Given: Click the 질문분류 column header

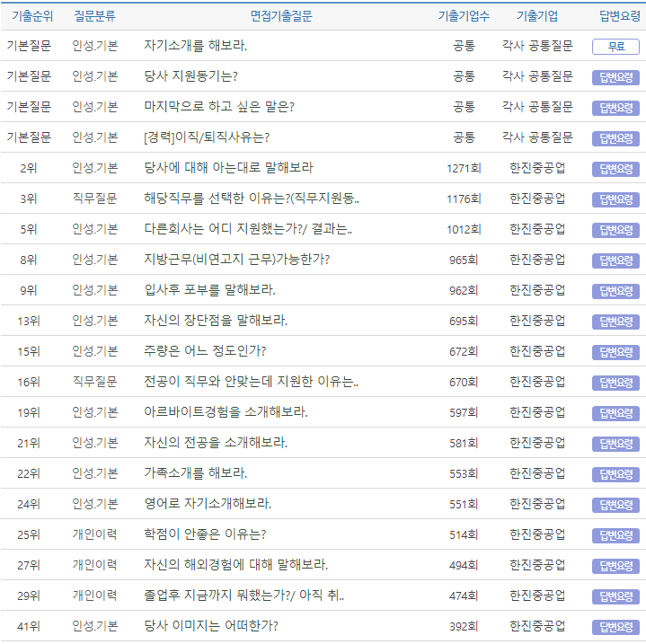Looking at the screenshot, I should (94, 16).
